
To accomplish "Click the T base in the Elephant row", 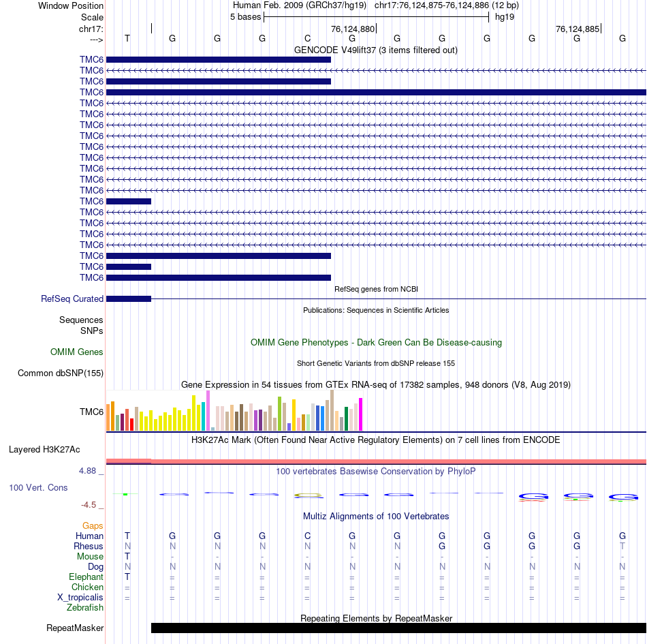I will [127, 577].
